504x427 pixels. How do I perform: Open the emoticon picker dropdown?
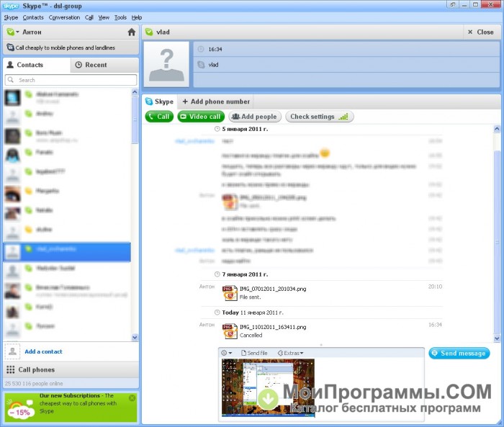pyautogui.click(x=227, y=353)
